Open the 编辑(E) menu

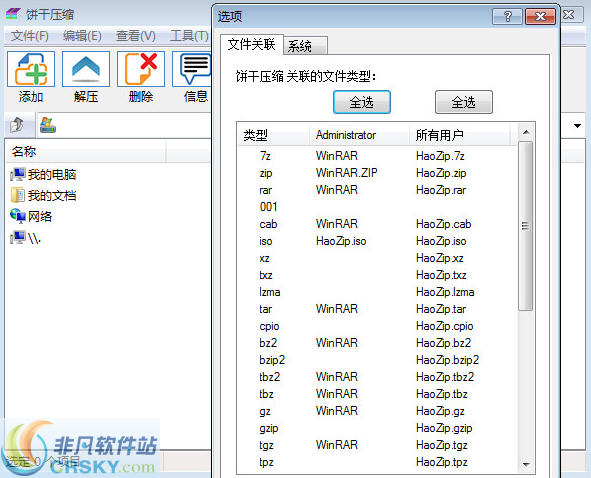coord(82,36)
